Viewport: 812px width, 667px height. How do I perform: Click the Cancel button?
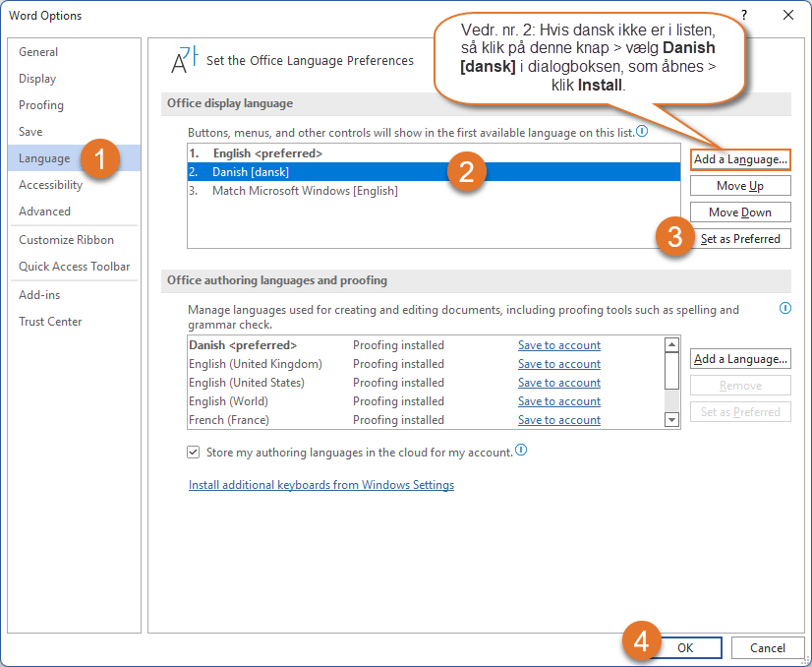(768, 648)
